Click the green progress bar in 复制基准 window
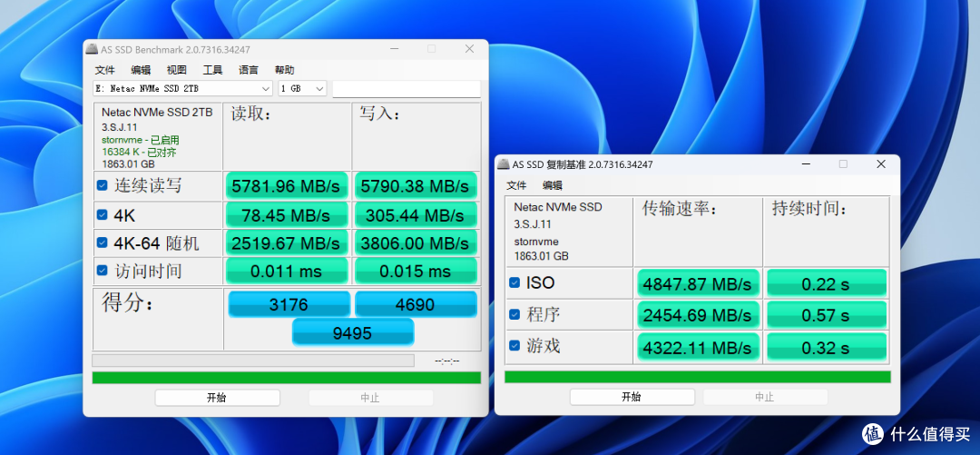 [698, 377]
